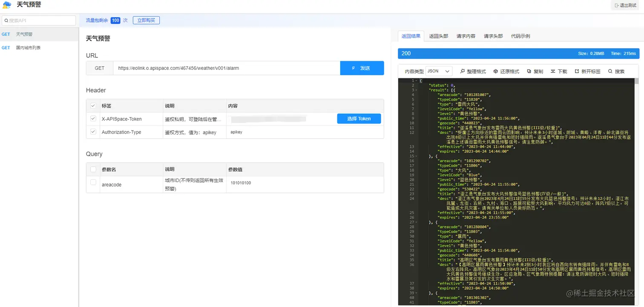The image size is (644, 307).
Task: Click the Authorization-Type label cell
Action: (x=121, y=132)
